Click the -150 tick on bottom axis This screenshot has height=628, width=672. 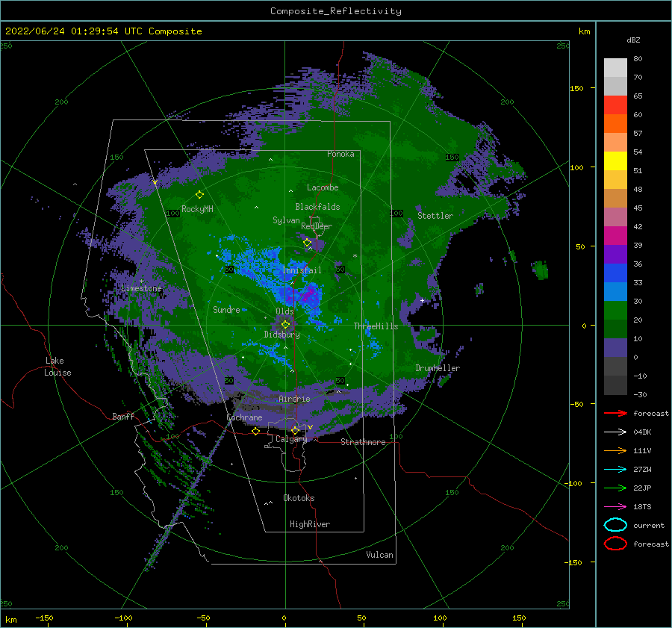coord(44,618)
